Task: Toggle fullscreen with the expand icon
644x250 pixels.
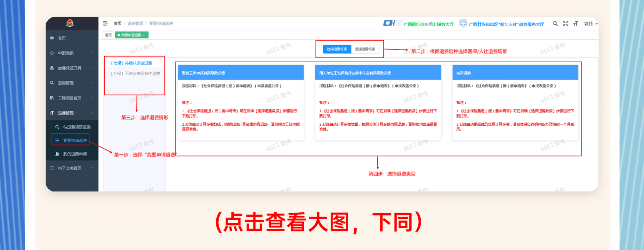Action: tap(566, 23)
